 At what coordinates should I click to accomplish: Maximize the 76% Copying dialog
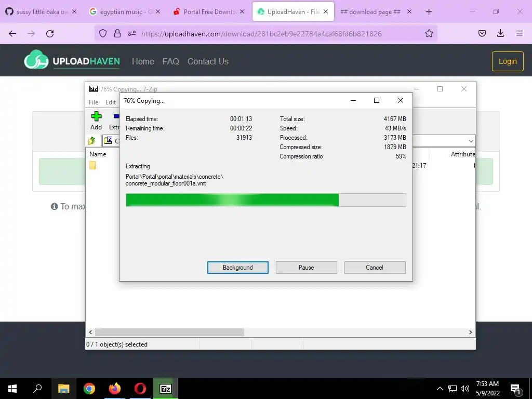pyautogui.click(x=376, y=100)
